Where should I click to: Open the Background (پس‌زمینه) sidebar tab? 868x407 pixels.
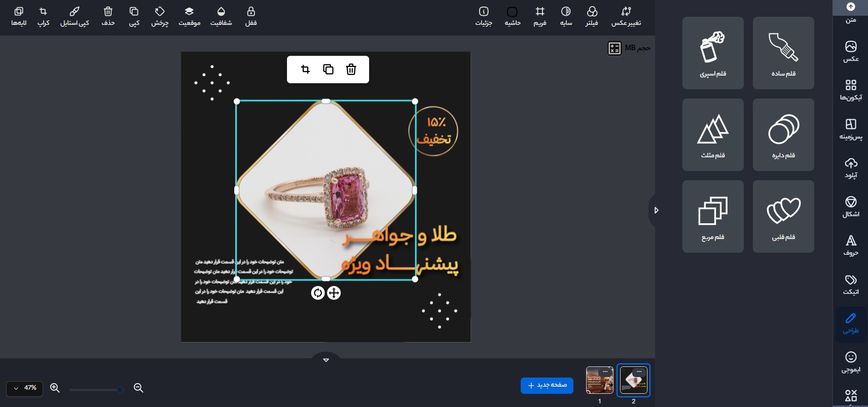pos(851,129)
